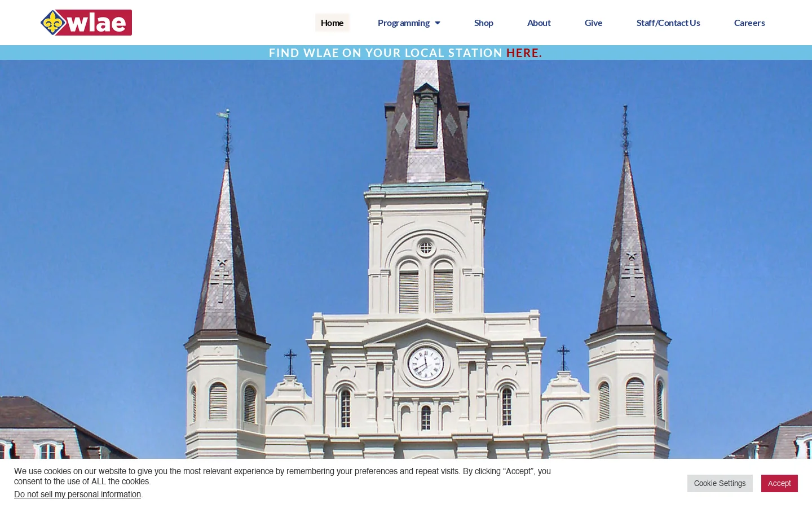Open Cookie Settings
The width and height of the screenshot is (812, 508).
720,483
